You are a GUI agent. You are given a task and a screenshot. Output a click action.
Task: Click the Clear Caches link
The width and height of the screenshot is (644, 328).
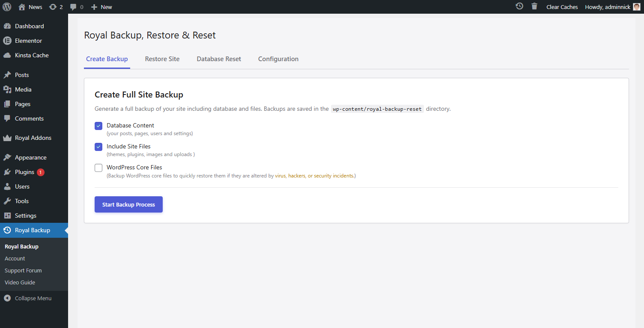pyautogui.click(x=562, y=7)
